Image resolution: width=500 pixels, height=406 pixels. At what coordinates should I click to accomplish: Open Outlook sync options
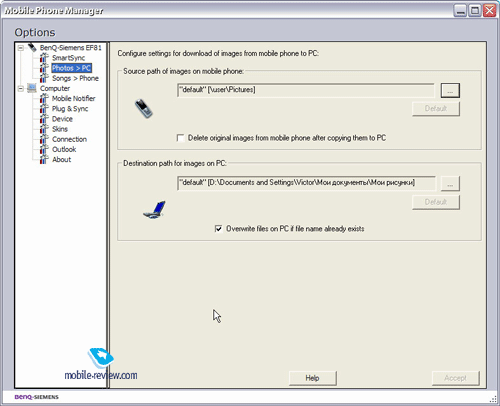(64, 149)
